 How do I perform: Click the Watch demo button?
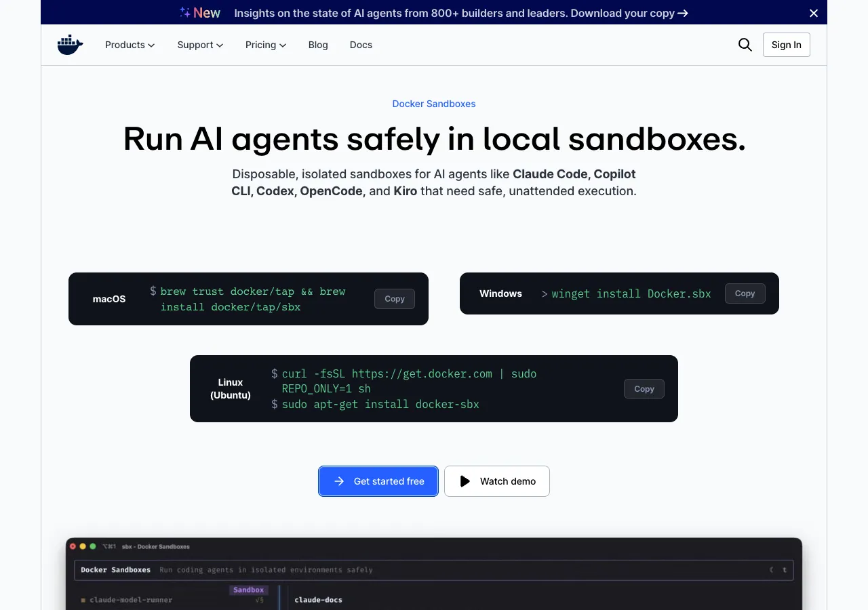tap(497, 481)
